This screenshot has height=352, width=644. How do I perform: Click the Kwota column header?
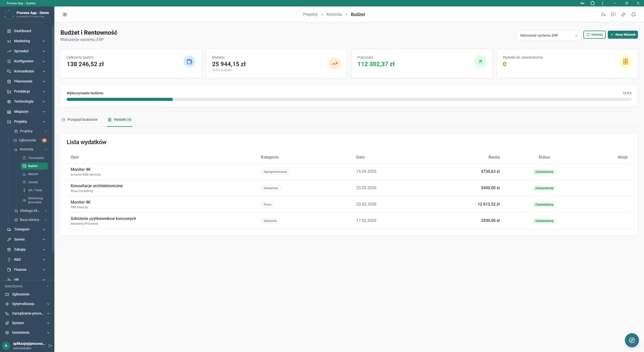[494, 157]
